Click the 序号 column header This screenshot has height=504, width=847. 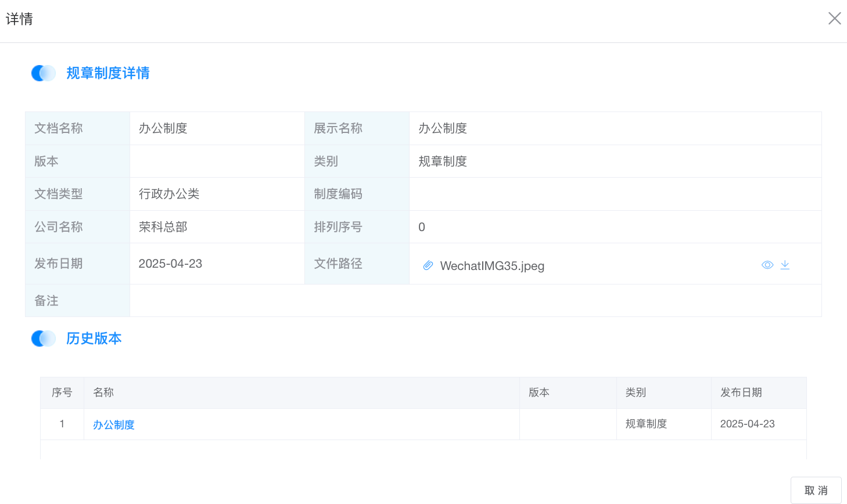(x=62, y=393)
